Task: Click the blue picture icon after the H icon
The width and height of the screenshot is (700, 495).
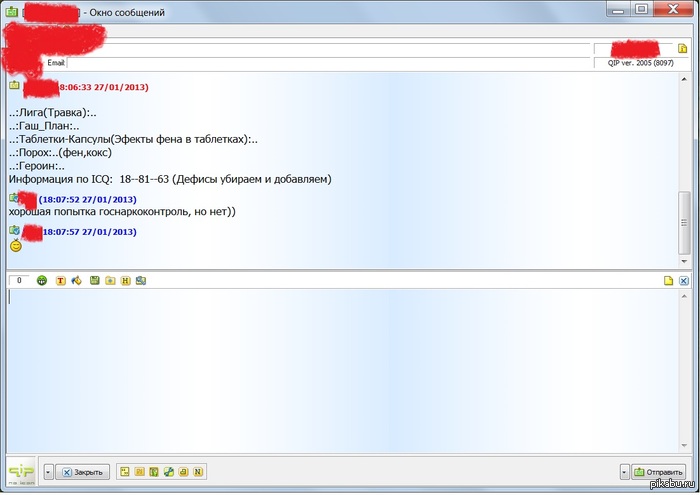Action: tap(141, 281)
